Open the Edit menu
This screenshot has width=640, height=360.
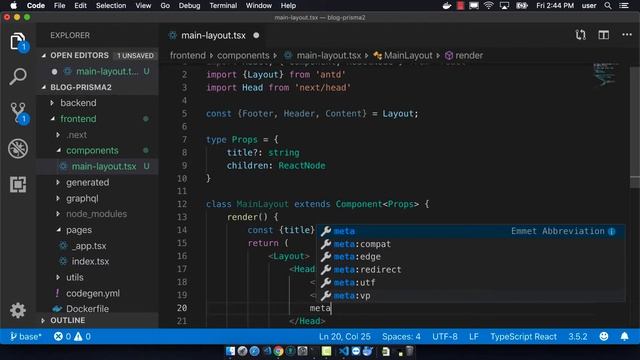tap(80, 6)
